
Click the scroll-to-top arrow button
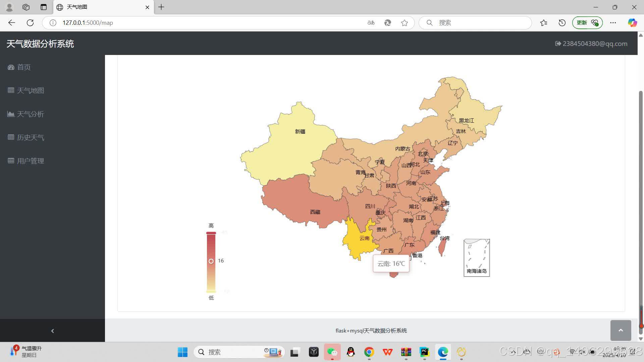click(x=621, y=330)
